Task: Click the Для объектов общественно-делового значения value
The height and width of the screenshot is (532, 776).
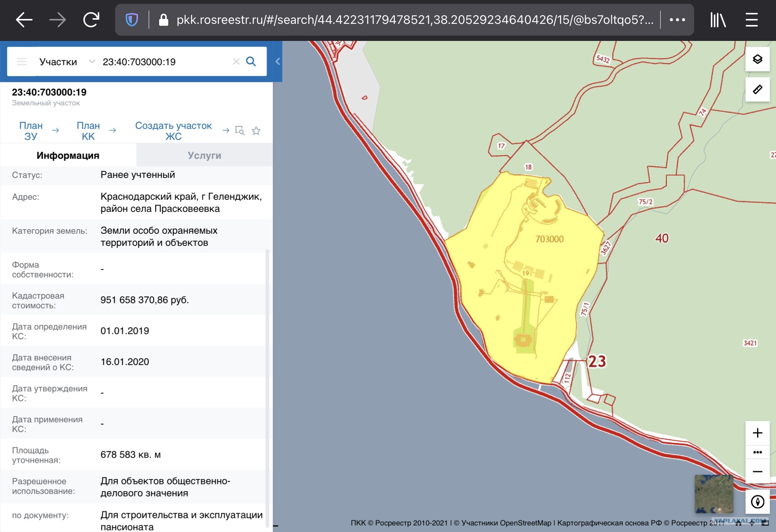Action: coord(165,487)
